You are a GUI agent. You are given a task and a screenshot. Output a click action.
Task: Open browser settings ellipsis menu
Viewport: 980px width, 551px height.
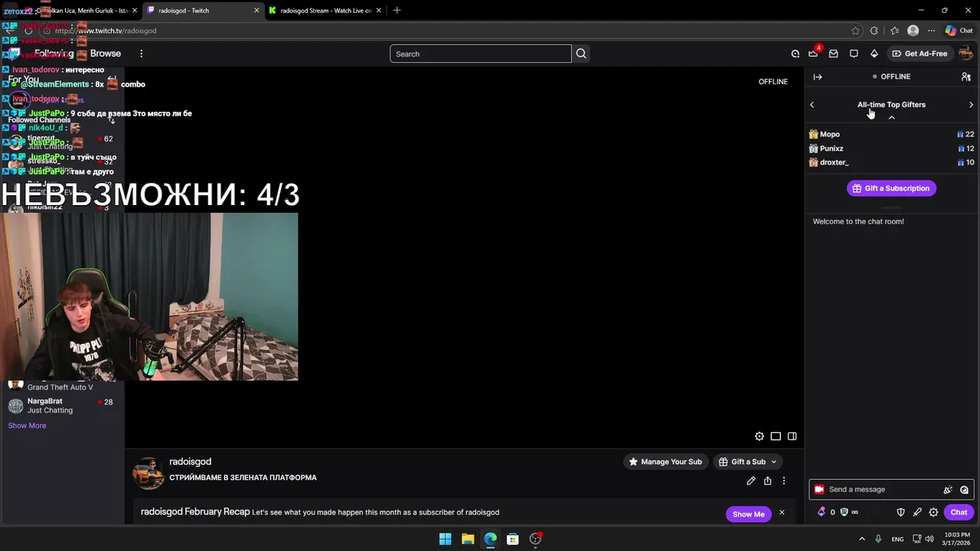point(932,31)
